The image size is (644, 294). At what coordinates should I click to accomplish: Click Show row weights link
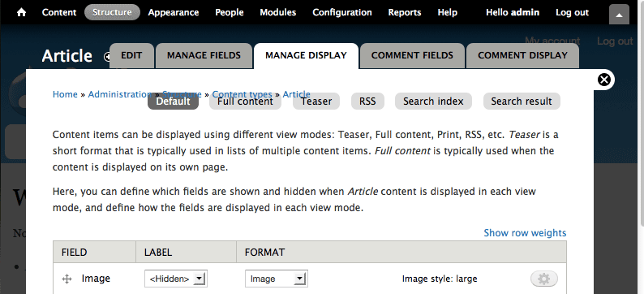(525, 233)
